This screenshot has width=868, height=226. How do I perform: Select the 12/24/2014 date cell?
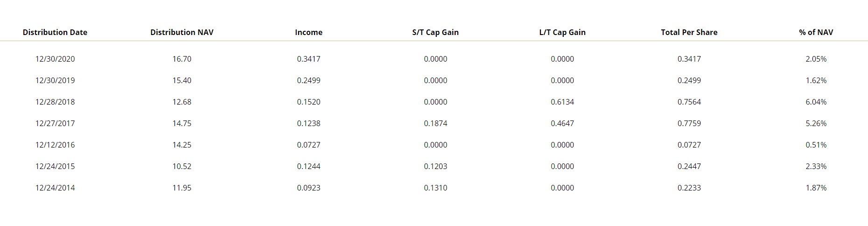click(55, 188)
